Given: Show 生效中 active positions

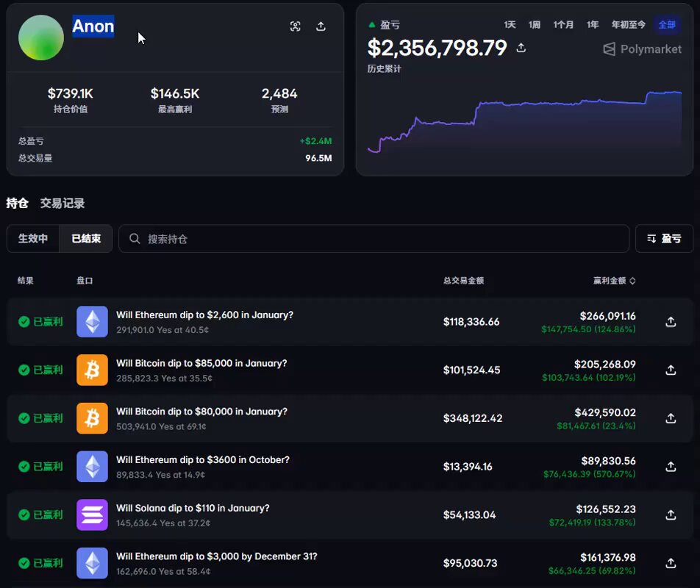Looking at the screenshot, I should point(33,239).
